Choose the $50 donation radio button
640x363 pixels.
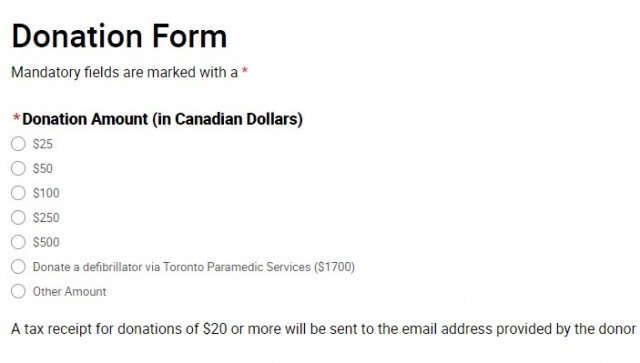pyautogui.click(x=18, y=168)
